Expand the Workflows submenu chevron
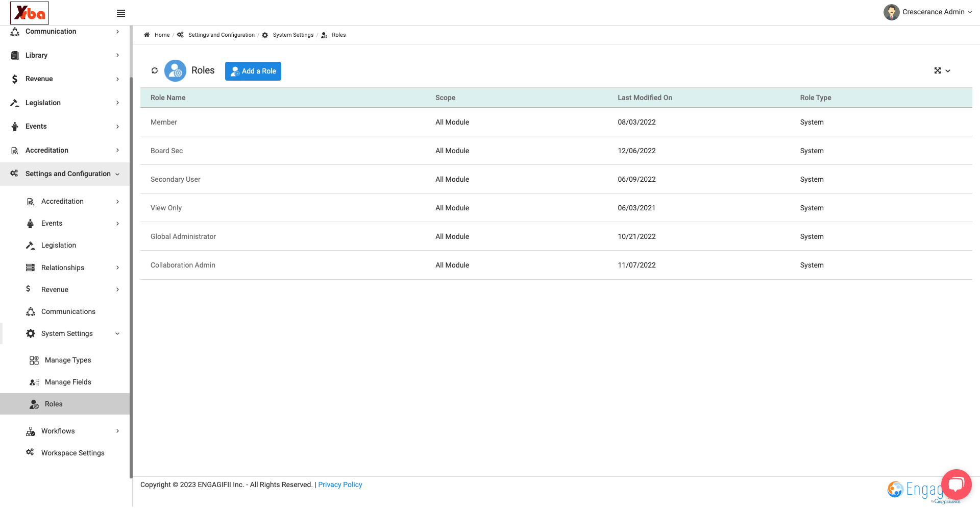Screen dimensions: 980x508 click(x=117, y=431)
